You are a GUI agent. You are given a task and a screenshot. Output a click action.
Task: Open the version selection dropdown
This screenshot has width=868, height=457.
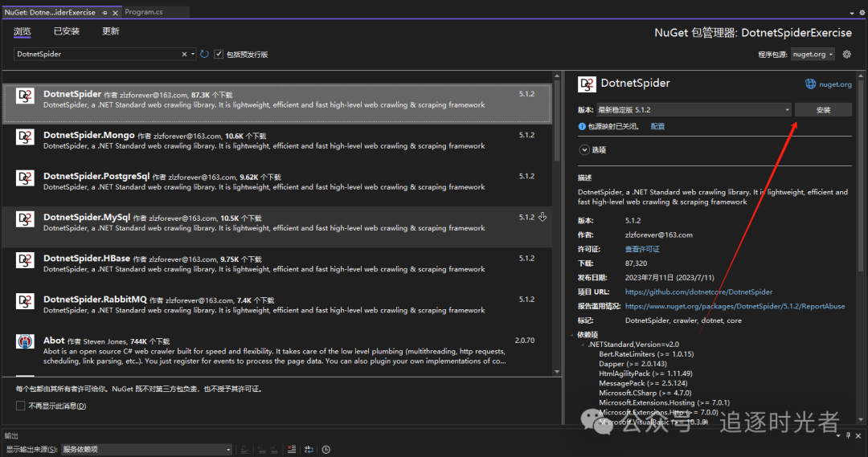[x=694, y=110]
